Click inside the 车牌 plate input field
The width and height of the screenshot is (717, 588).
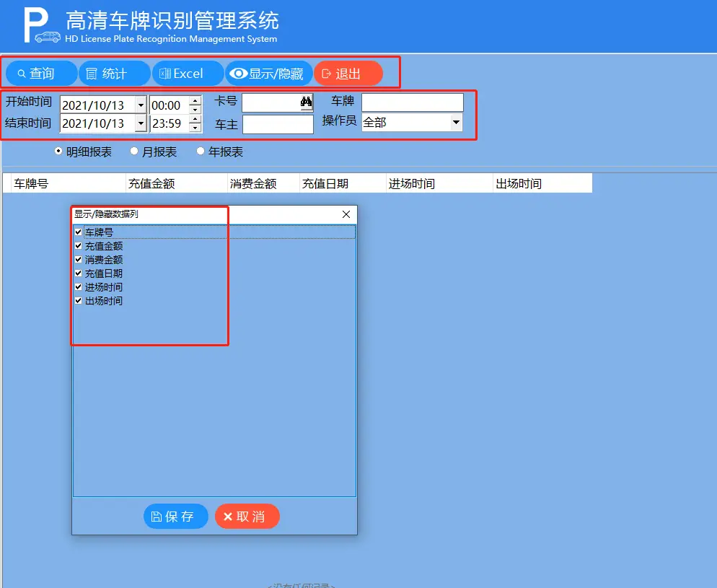point(411,102)
